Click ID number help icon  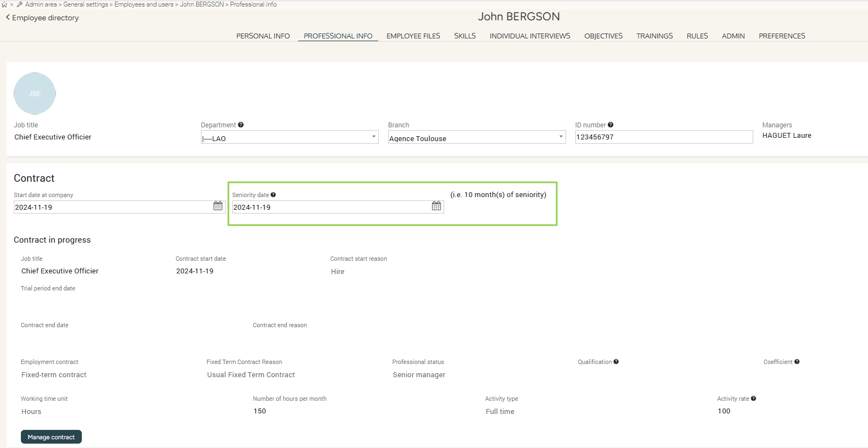pos(611,125)
